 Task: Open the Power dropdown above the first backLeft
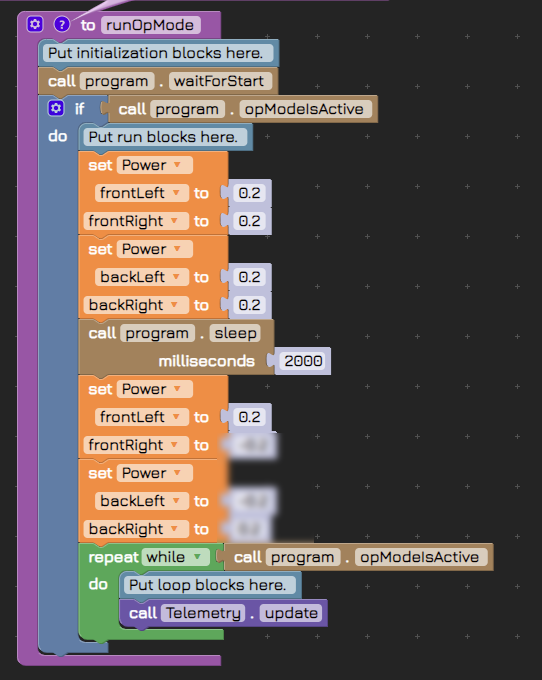155,249
